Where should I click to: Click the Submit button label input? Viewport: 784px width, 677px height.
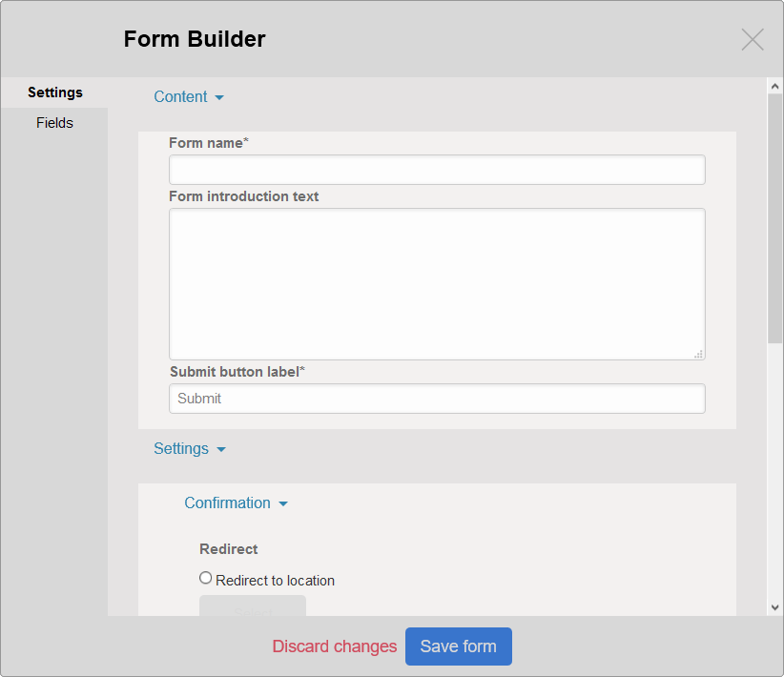pyautogui.click(x=437, y=399)
